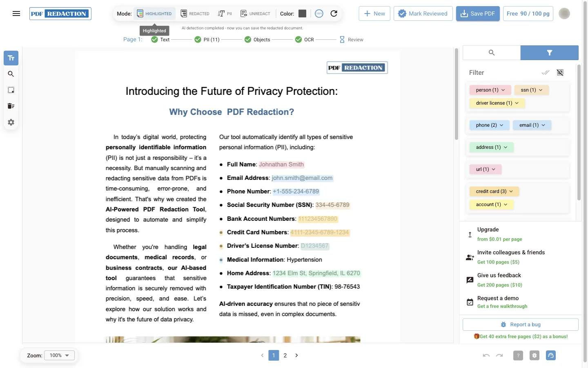Viewport: 588px width, 368px height.
Task: Open the help question mark icon
Action: point(518,355)
